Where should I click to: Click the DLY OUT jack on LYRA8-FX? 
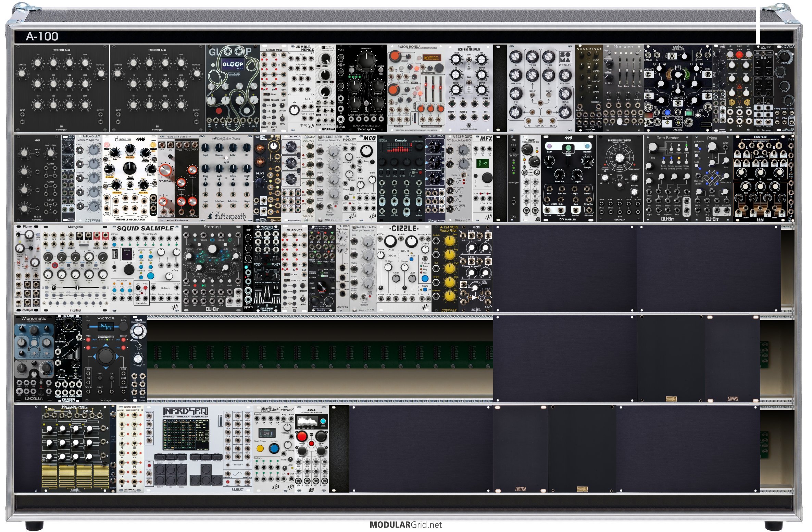(x=541, y=121)
